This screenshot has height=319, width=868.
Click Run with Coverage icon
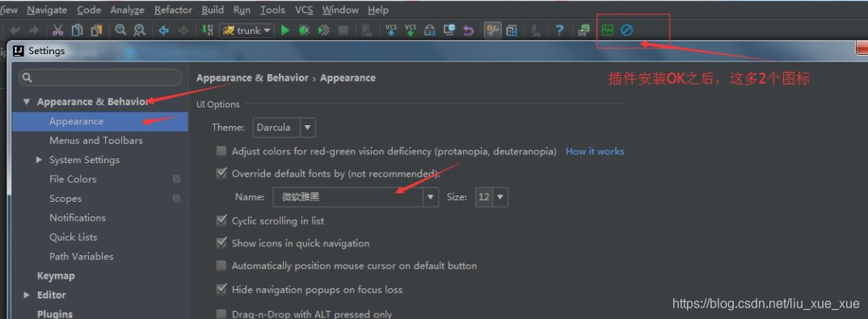coord(324,31)
